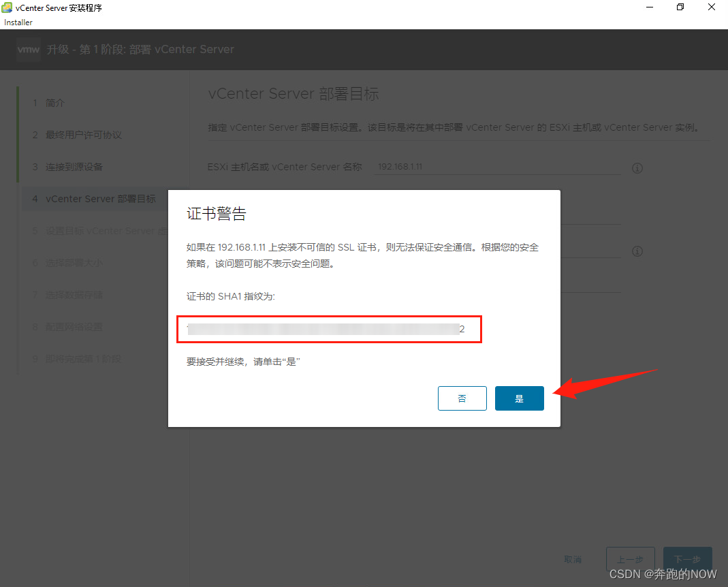This screenshot has width=728, height=587.
Task: Click the vCenter Server installer app icon
Action: click(7, 7)
